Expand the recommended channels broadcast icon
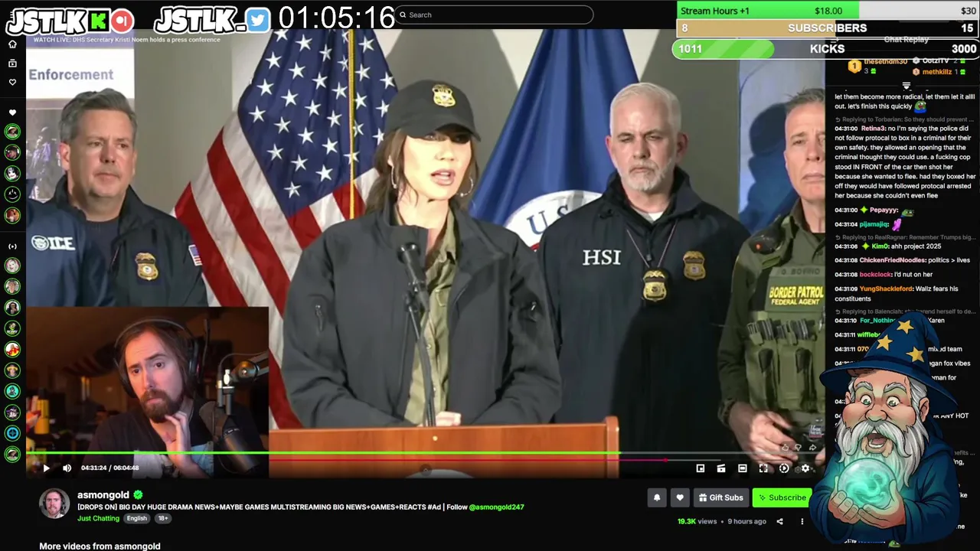The height and width of the screenshot is (551, 980). click(12, 246)
